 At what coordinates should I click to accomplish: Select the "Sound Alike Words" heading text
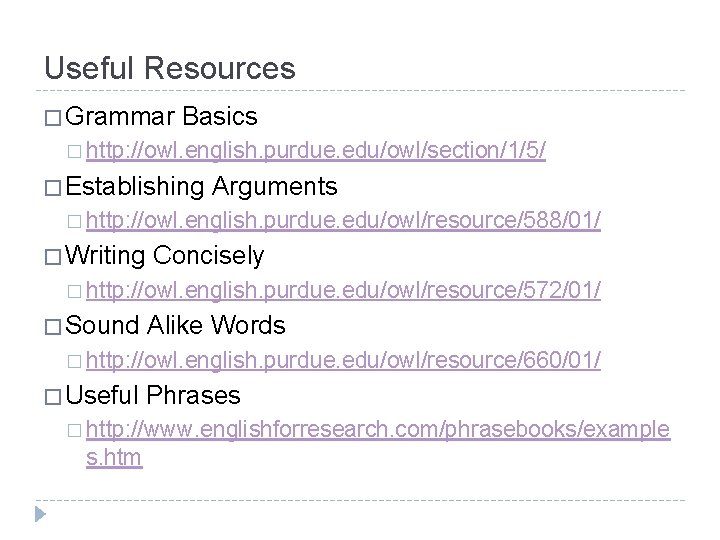point(177,325)
